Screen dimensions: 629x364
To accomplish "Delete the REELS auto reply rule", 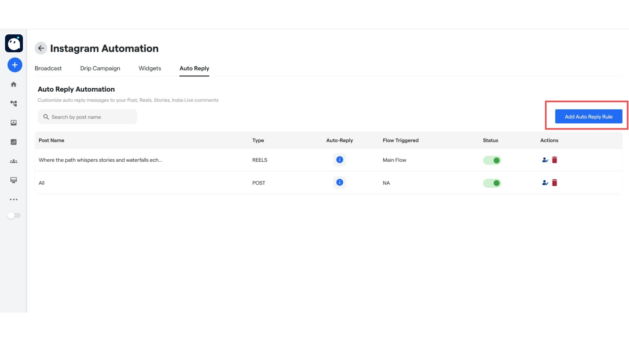I will pyautogui.click(x=555, y=160).
